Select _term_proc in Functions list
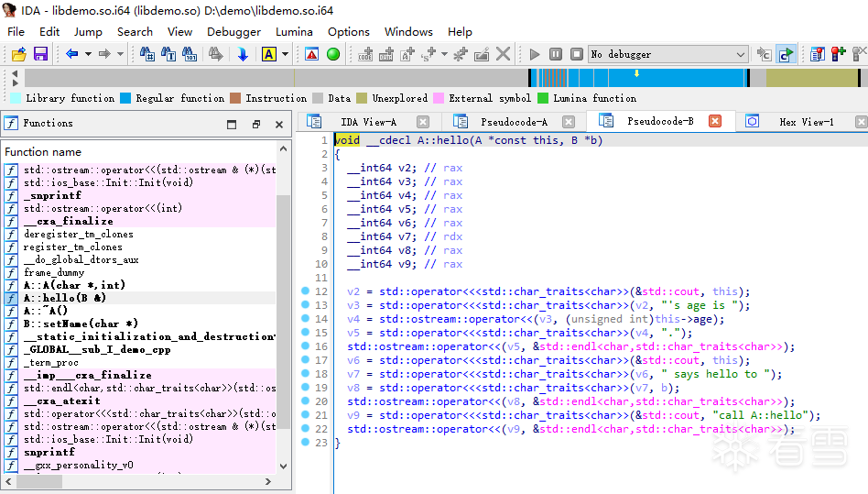 click(x=51, y=362)
